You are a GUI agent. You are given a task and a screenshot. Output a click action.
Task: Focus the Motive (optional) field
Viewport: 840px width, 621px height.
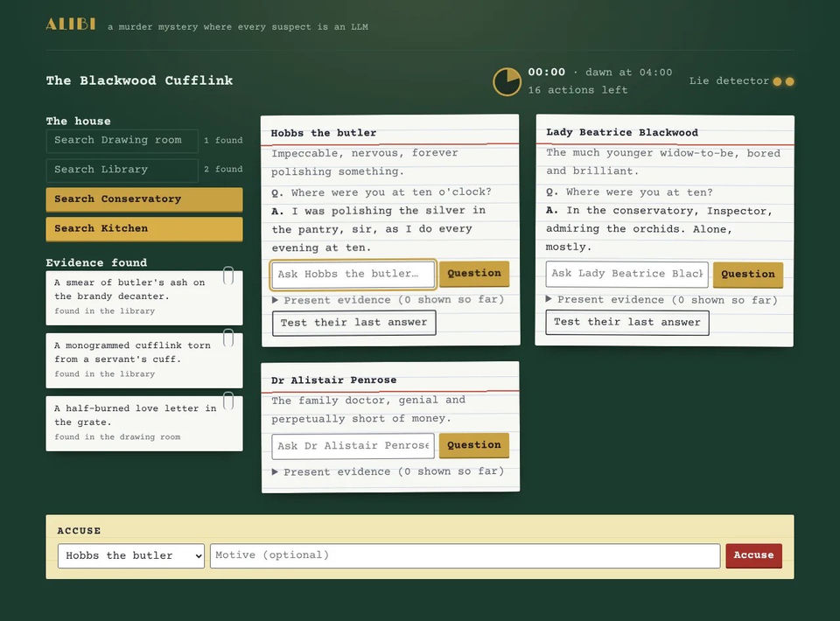point(465,555)
